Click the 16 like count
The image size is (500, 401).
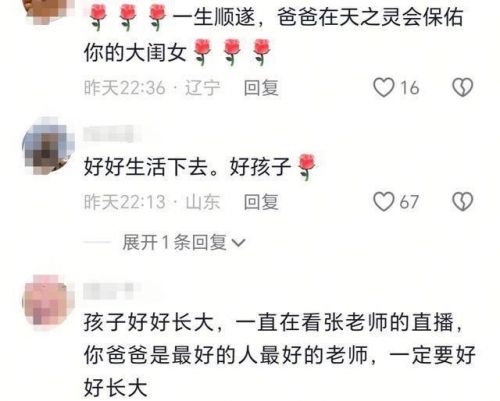coord(409,88)
